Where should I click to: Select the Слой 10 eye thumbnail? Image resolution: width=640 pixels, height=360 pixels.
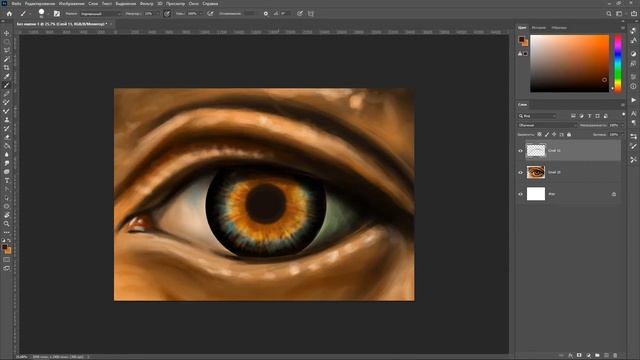536,172
